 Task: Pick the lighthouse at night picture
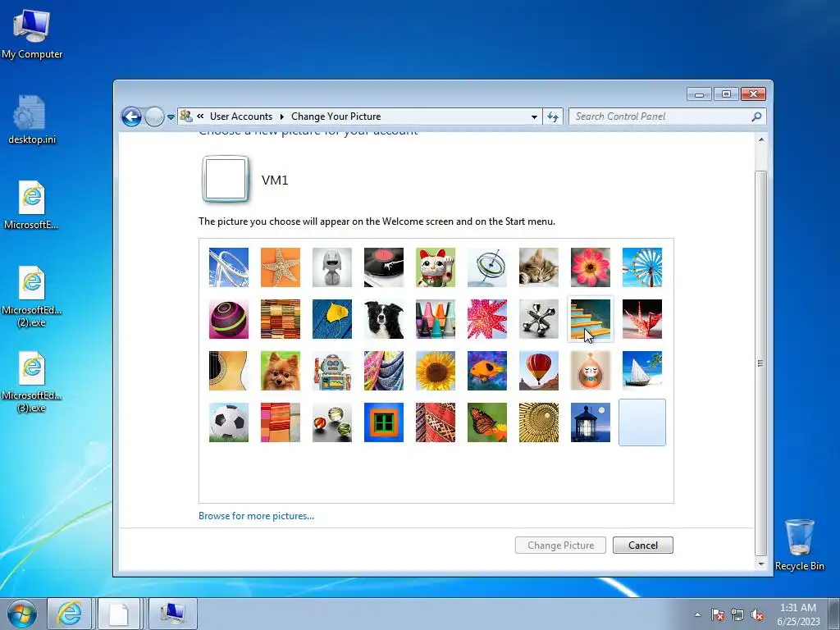pyautogui.click(x=591, y=422)
